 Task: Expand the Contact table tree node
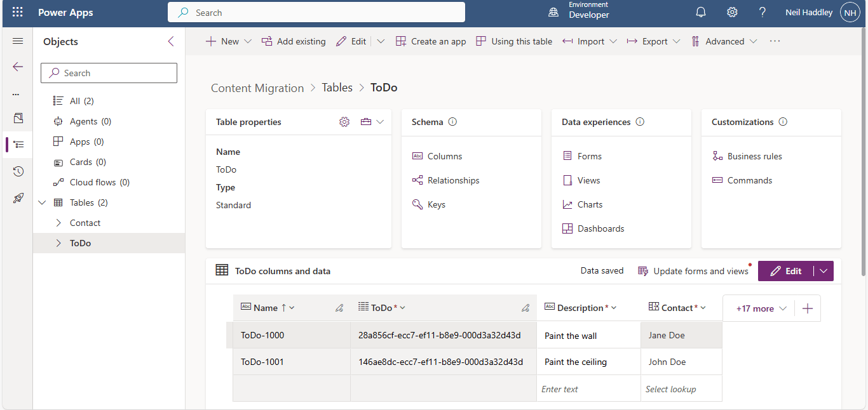[x=58, y=223]
